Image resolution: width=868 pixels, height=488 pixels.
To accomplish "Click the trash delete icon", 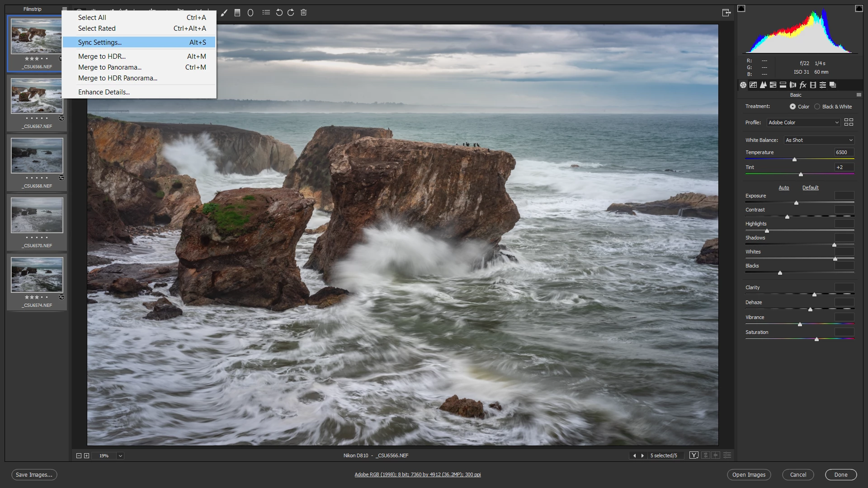I will point(304,13).
